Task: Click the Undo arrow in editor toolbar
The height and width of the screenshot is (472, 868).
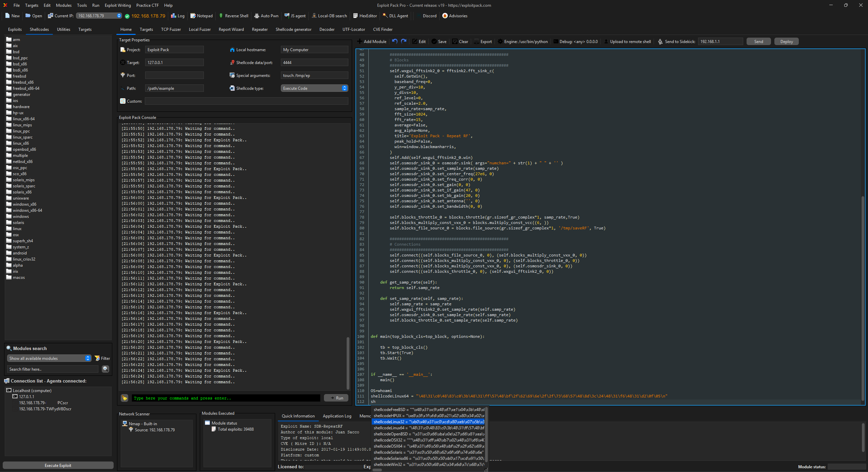Action: [394, 41]
